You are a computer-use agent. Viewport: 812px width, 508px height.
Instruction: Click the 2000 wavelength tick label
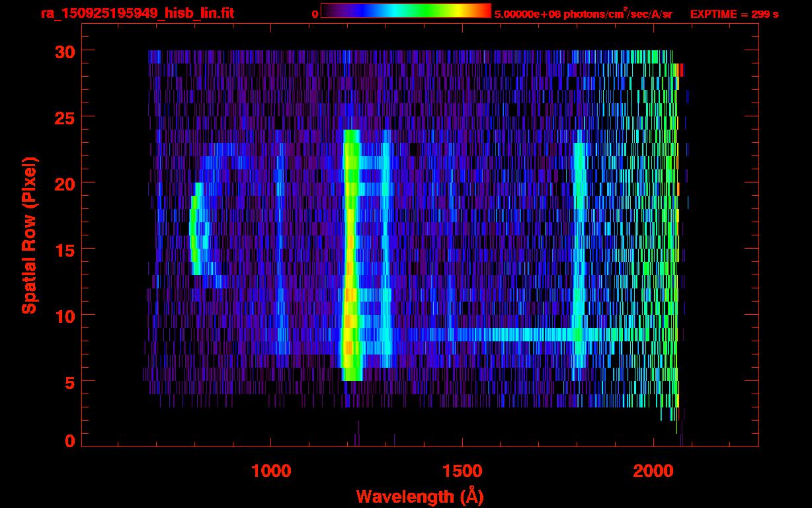(x=653, y=471)
